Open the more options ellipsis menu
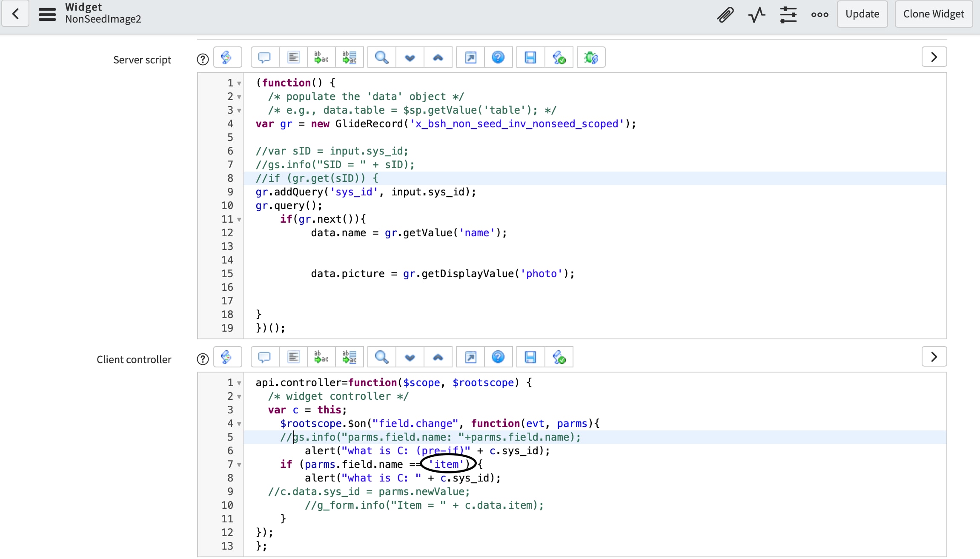The width and height of the screenshot is (980, 559). 820,14
